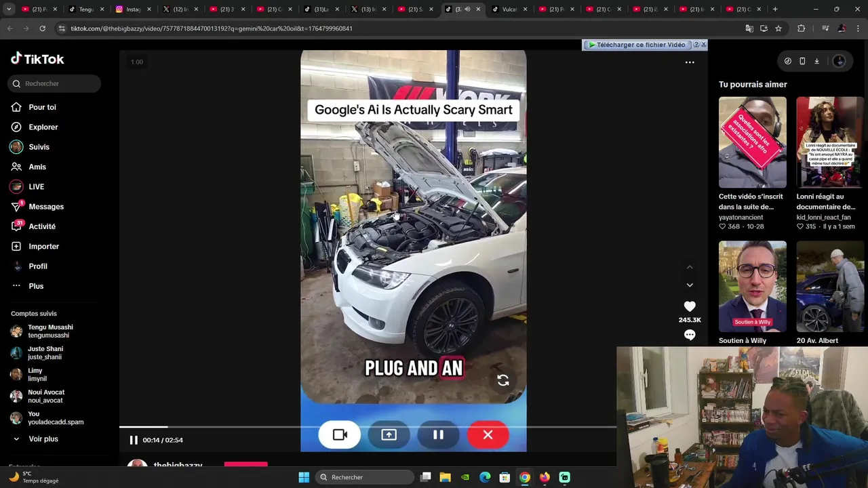Open Messages in the sidebar
Viewport: 868px width, 488px height.
45,207
